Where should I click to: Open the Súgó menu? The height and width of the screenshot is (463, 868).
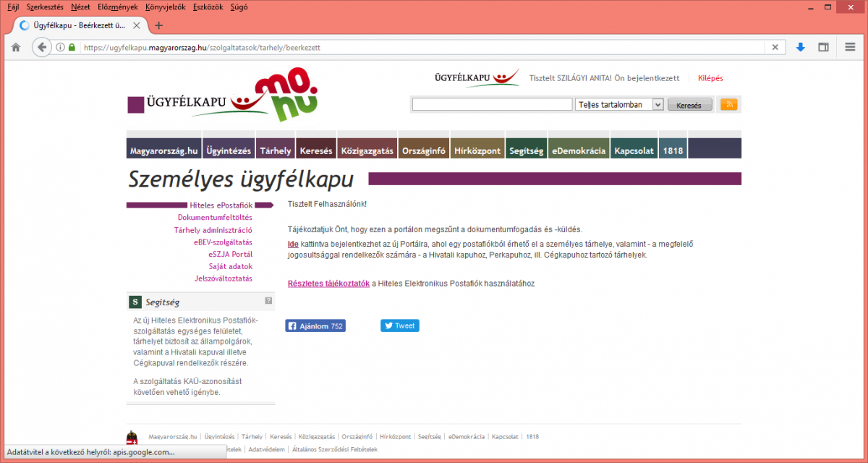[x=239, y=7]
